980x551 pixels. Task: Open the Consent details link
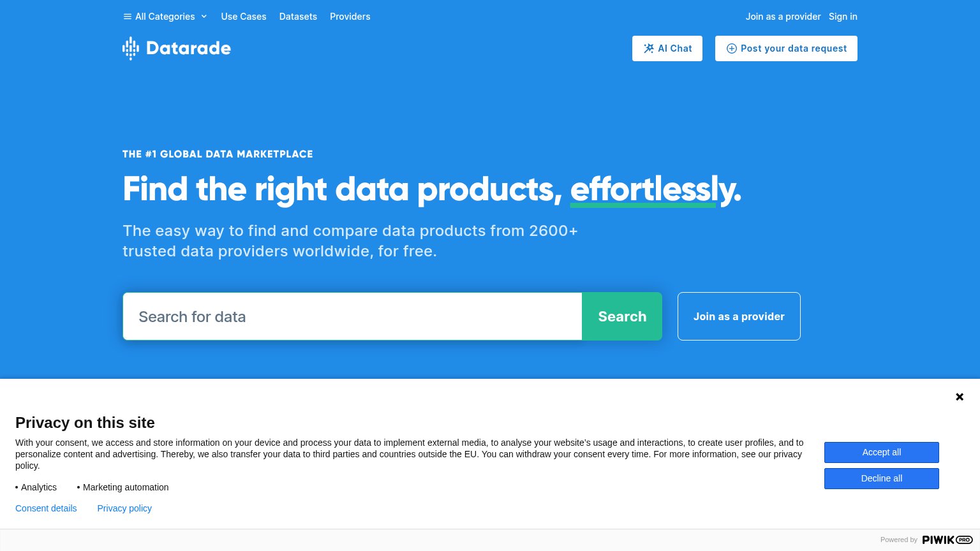[46, 508]
